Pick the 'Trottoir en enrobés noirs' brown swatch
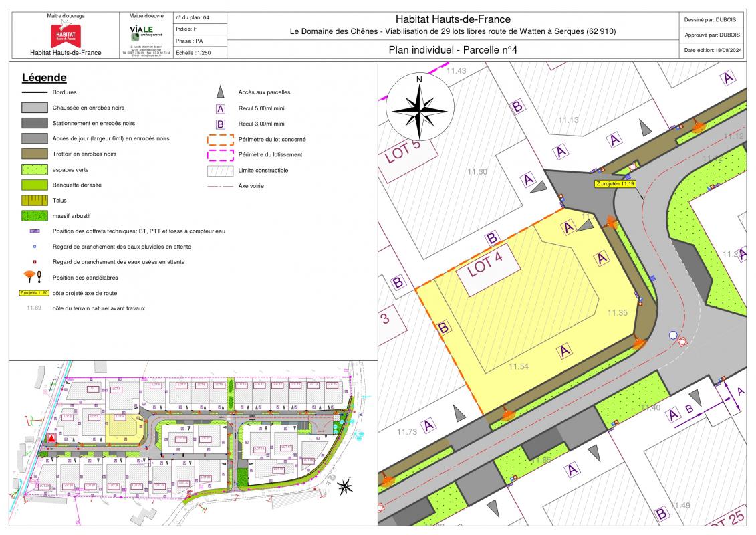Image resolution: width=756 pixels, height=535 pixels. pyautogui.click(x=34, y=154)
